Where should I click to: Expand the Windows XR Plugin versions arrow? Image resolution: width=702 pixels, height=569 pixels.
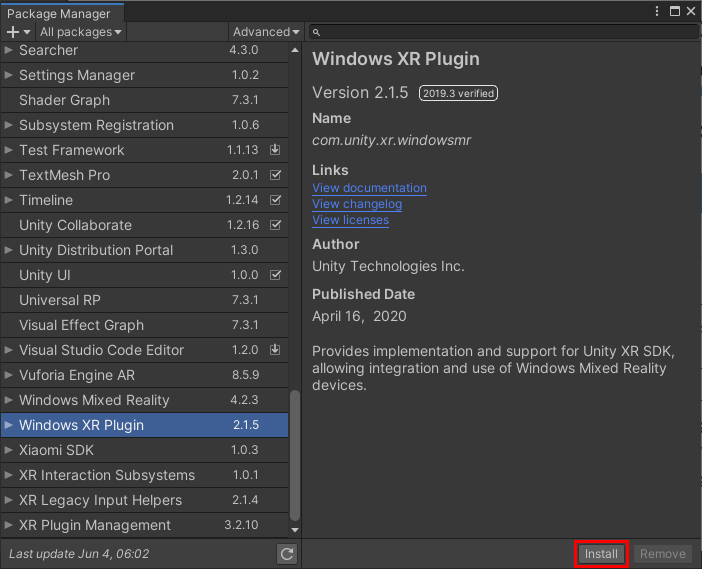click(9, 425)
